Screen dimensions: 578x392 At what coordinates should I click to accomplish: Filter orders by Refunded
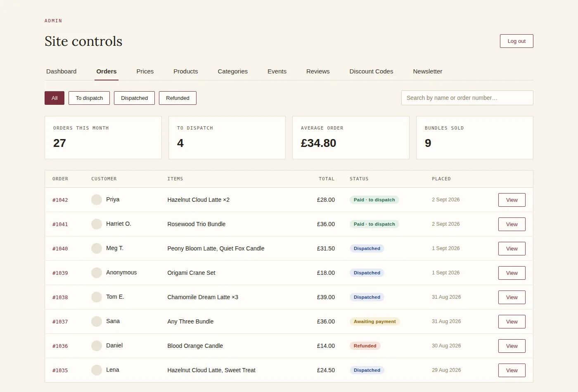coord(178,98)
